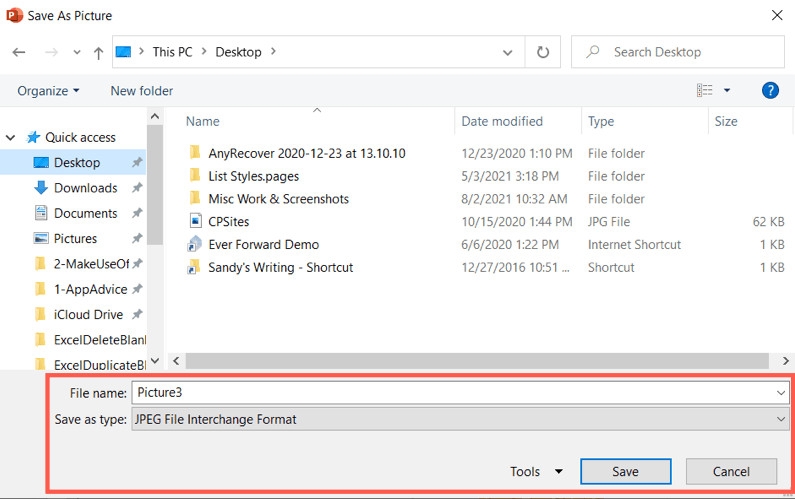Click the Forward navigation arrow
Image resolution: width=795 pixels, height=499 pixels.
(51, 52)
